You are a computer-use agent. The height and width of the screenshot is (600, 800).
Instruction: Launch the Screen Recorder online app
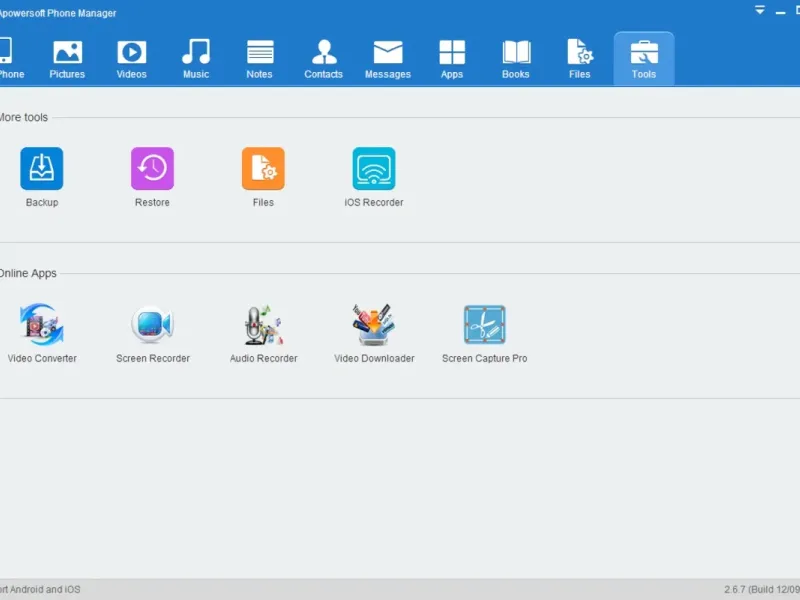pos(153,333)
